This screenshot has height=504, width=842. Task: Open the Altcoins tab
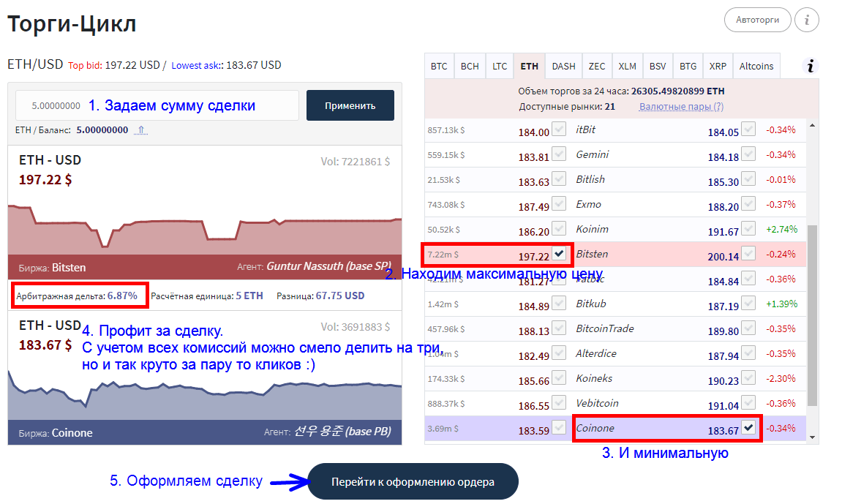pos(756,66)
